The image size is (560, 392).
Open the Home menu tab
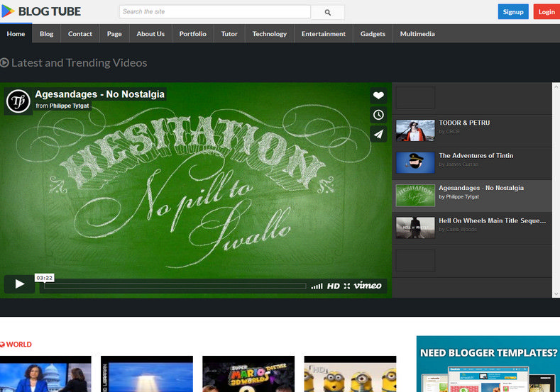pyautogui.click(x=16, y=34)
